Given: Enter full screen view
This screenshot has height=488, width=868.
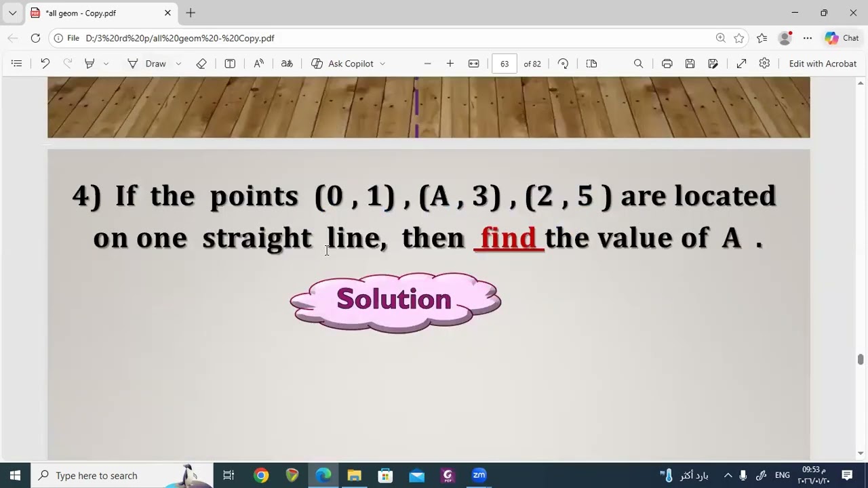Looking at the screenshot, I should point(742,64).
